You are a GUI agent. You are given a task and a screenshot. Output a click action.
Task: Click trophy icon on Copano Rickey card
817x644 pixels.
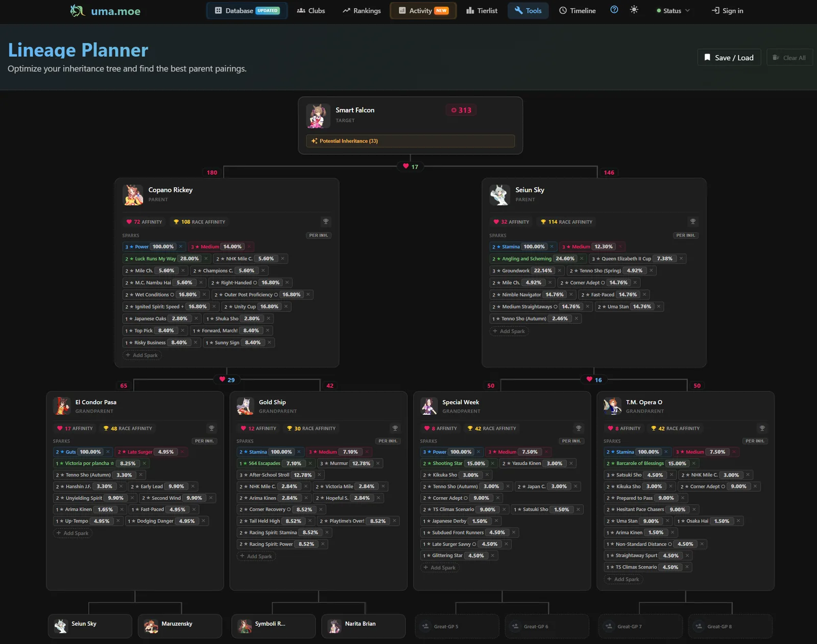pos(326,221)
